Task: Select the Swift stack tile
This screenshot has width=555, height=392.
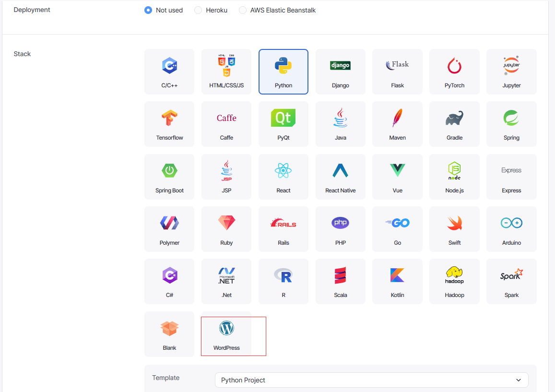Action: (x=454, y=229)
